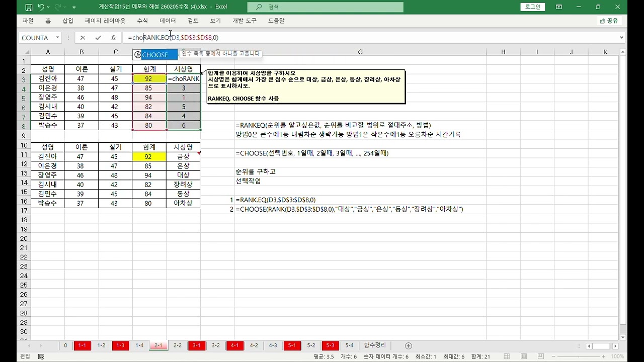Open the 도움말 ribbon tab
The width and height of the screenshot is (644, 362).
(276, 21)
